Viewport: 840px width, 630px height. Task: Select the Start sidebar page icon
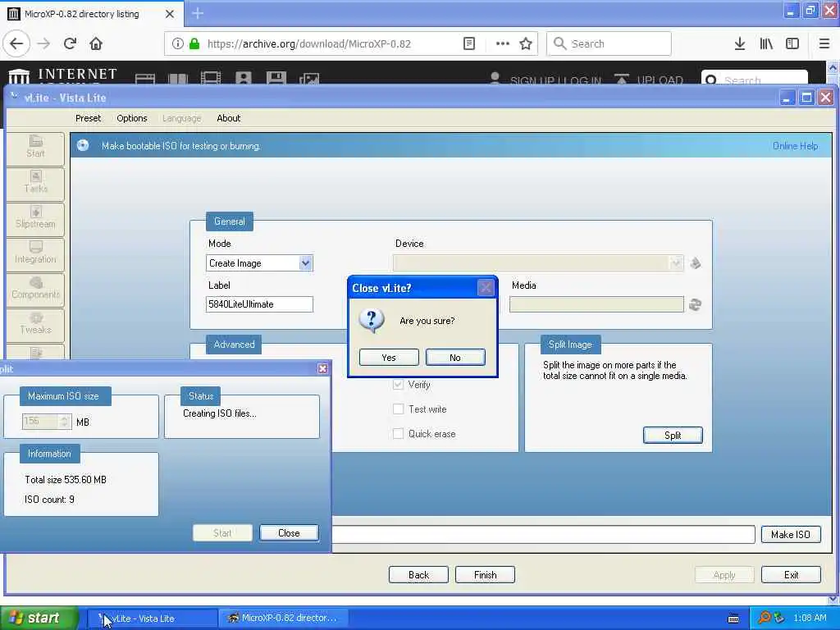[35, 148]
